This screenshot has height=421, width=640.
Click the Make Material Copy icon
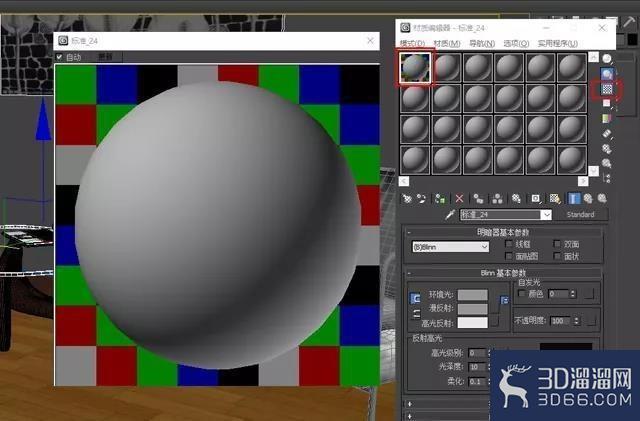(x=478, y=198)
